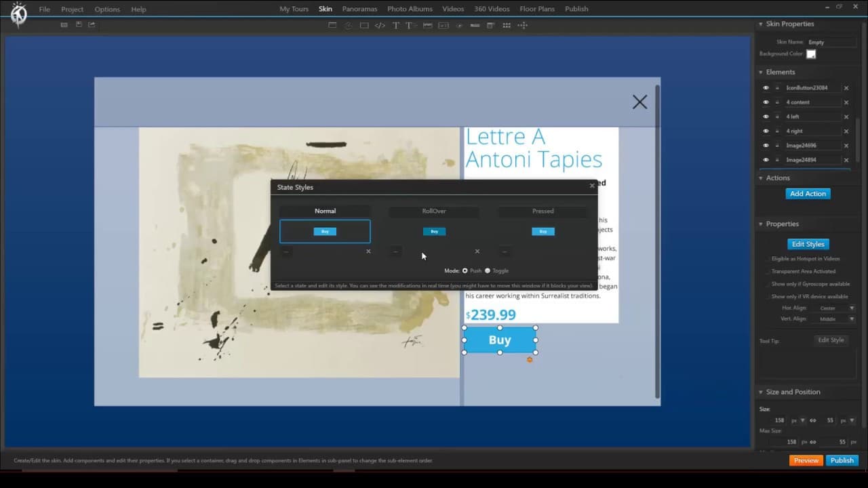Collapse the Properties section
Screen dimensions: 868x488
point(761,224)
